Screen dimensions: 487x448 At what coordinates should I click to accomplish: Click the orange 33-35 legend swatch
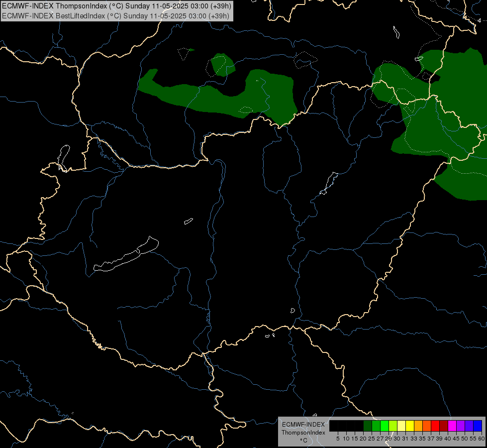pos(418,426)
